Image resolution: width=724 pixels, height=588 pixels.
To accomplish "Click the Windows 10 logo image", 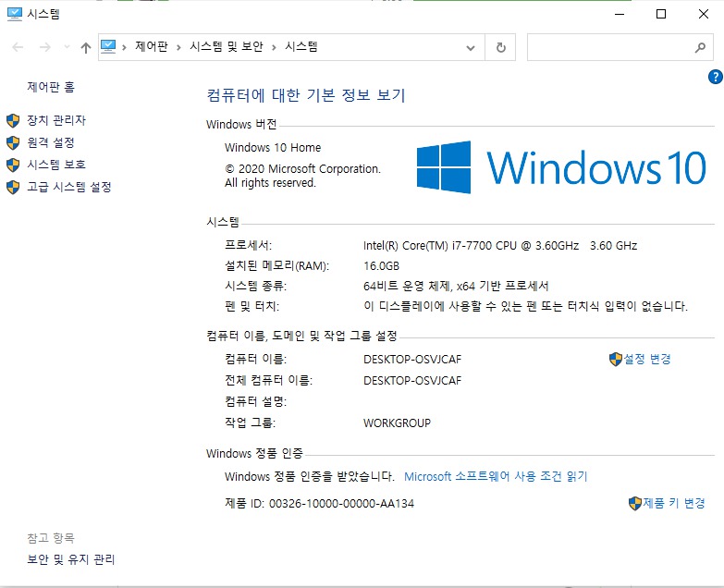I will tap(561, 167).
